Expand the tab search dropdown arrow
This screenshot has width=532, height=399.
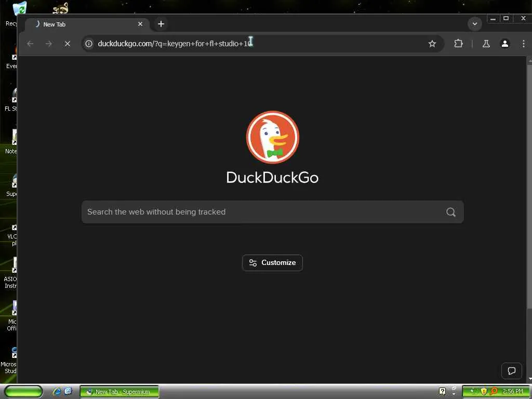(475, 24)
